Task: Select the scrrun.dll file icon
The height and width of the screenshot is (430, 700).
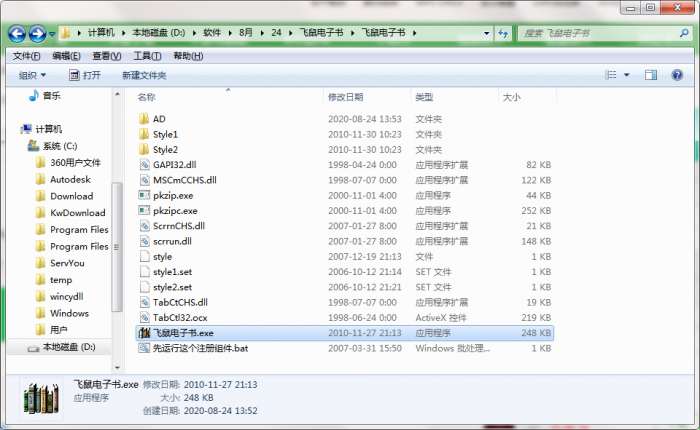Action: tap(144, 241)
